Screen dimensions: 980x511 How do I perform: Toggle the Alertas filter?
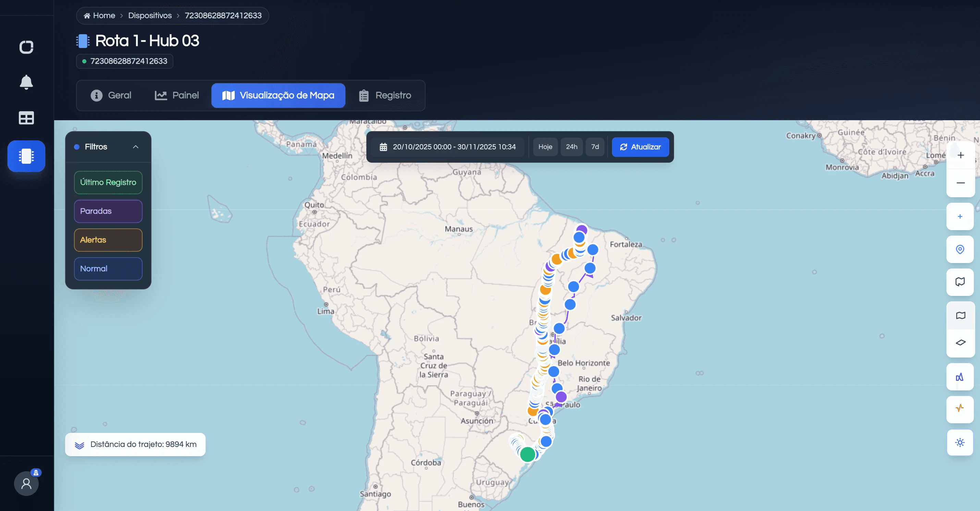click(x=108, y=240)
